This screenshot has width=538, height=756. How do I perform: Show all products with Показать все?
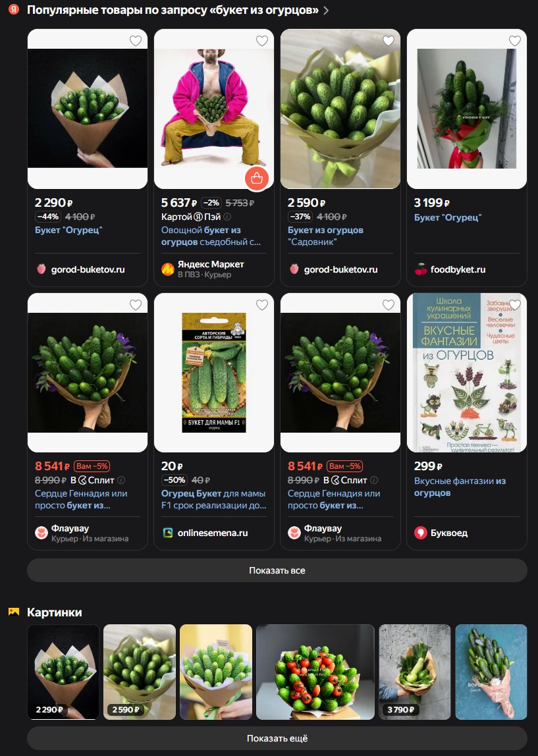click(x=277, y=570)
